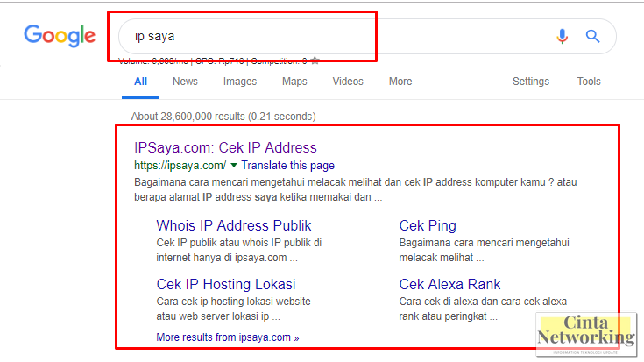Click "Cek IP publik atau whois" description
644x362 pixels.
(238, 250)
